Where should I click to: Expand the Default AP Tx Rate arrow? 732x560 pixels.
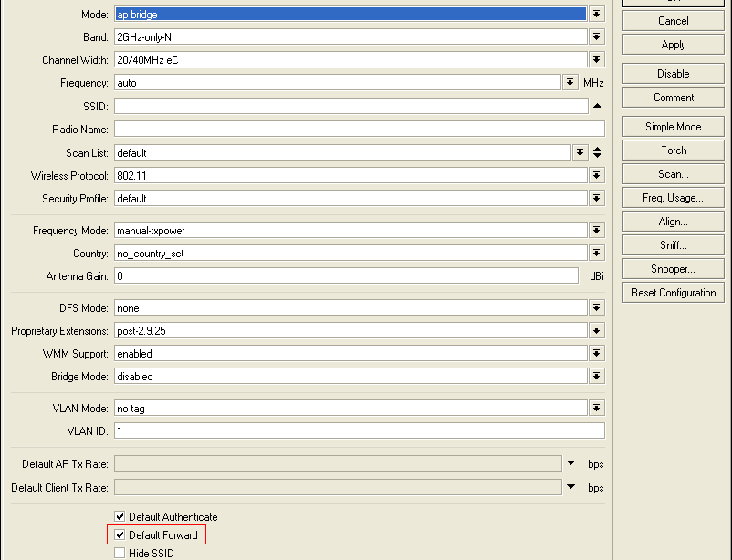[570, 463]
